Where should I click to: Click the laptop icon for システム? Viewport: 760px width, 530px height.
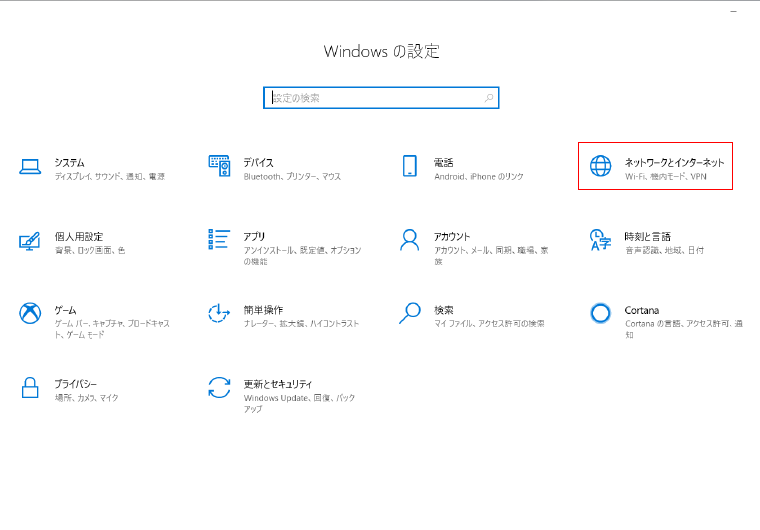point(30,166)
